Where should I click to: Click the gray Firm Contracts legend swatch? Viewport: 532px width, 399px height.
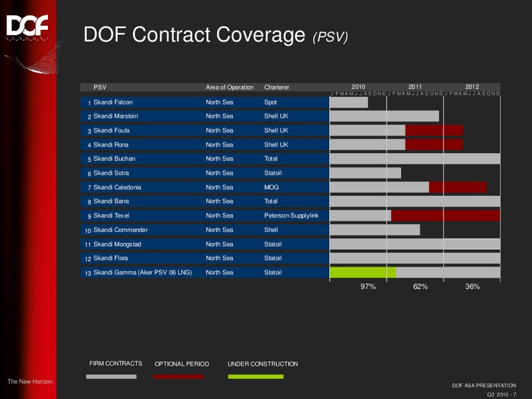click(x=111, y=376)
